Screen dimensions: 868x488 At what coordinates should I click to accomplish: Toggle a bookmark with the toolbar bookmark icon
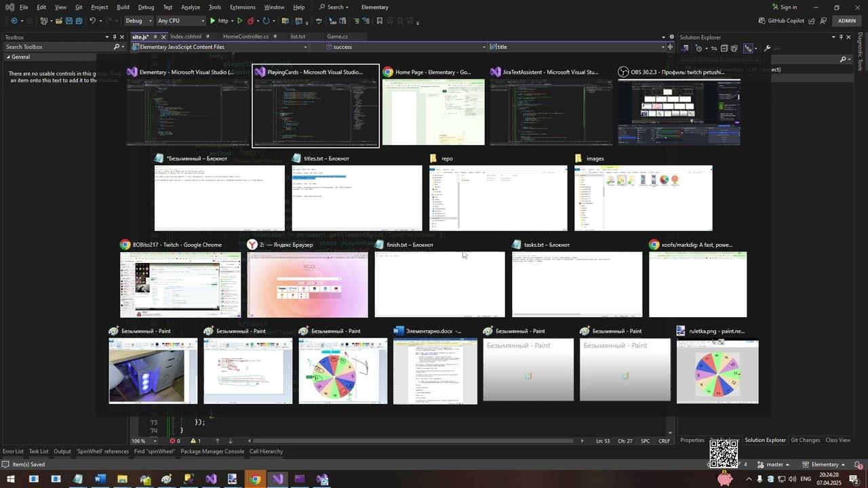[379, 21]
